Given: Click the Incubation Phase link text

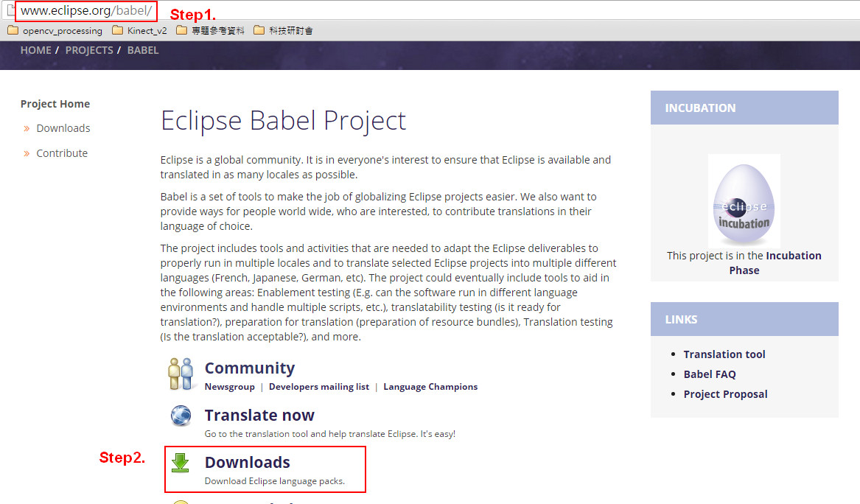Looking at the screenshot, I should [775, 263].
